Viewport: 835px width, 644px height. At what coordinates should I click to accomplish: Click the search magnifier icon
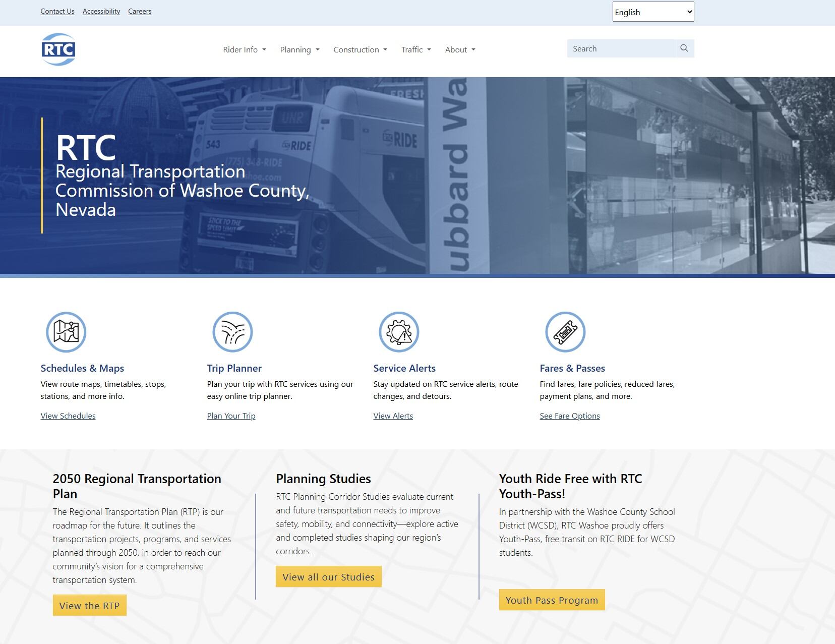point(684,48)
